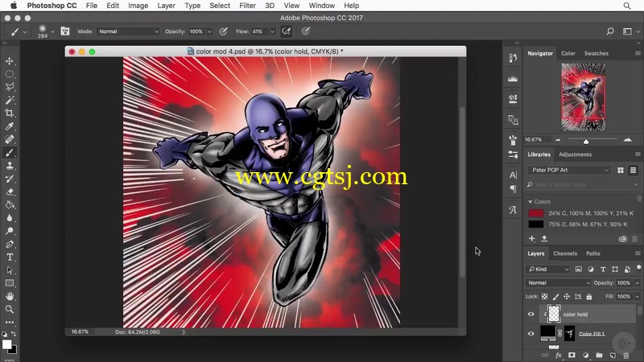
Task: Lock image pixels
Action: pos(555,296)
